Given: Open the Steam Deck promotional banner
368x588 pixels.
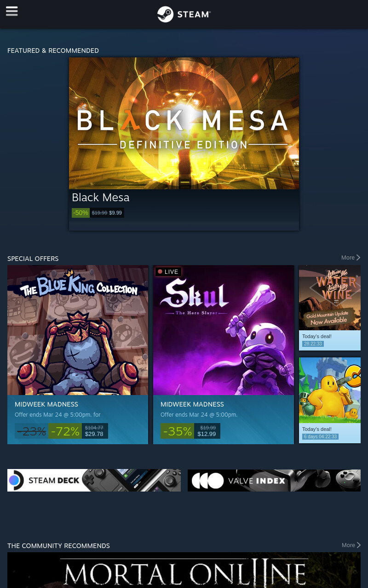Looking at the screenshot, I should point(94,481).
